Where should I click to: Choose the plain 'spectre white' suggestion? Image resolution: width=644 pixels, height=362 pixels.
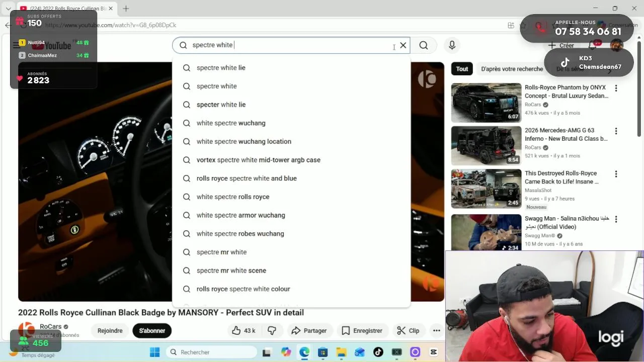point(291,86)
